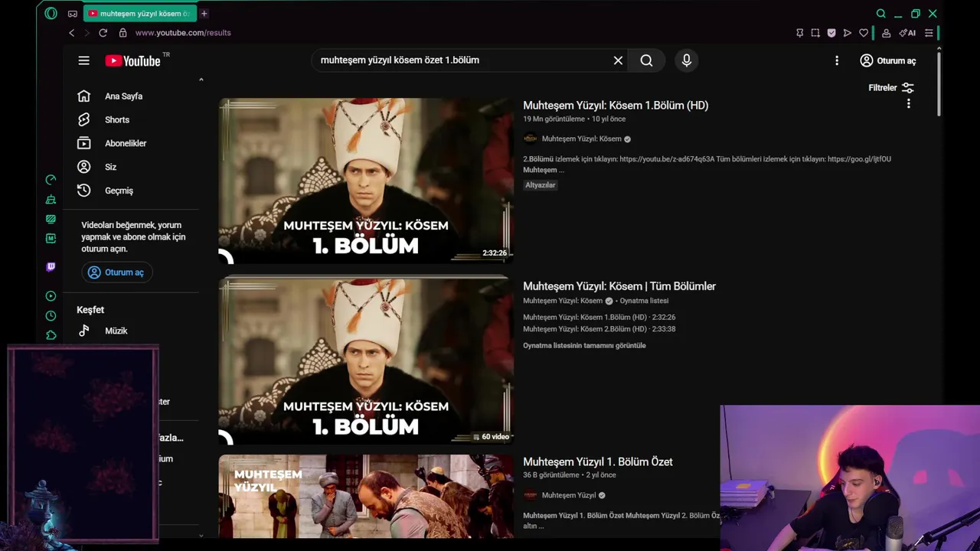Viewport: 980px width, 551px height.
Task: Click the sidebar scroll-up arrow
Action: tap(201, 80)
